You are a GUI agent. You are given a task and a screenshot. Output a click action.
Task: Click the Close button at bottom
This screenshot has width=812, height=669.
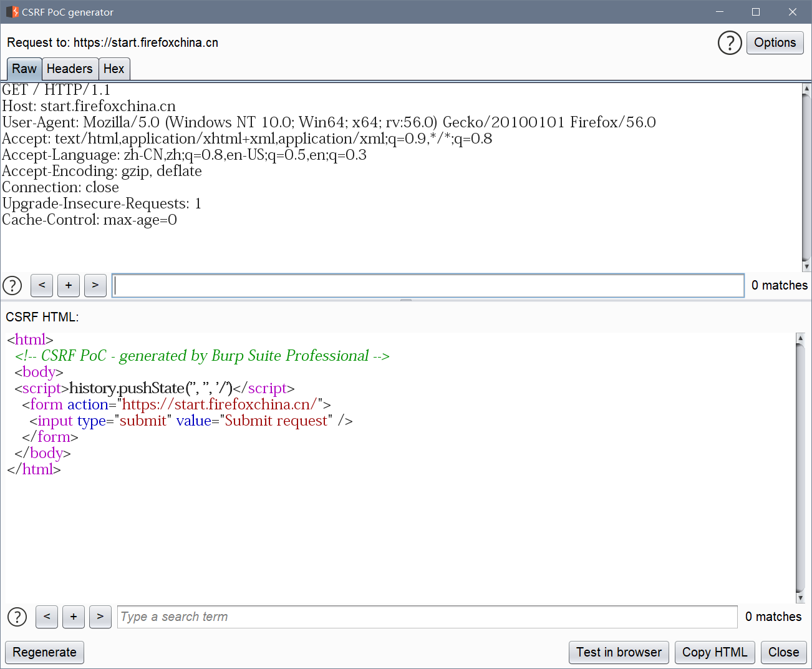784,652
